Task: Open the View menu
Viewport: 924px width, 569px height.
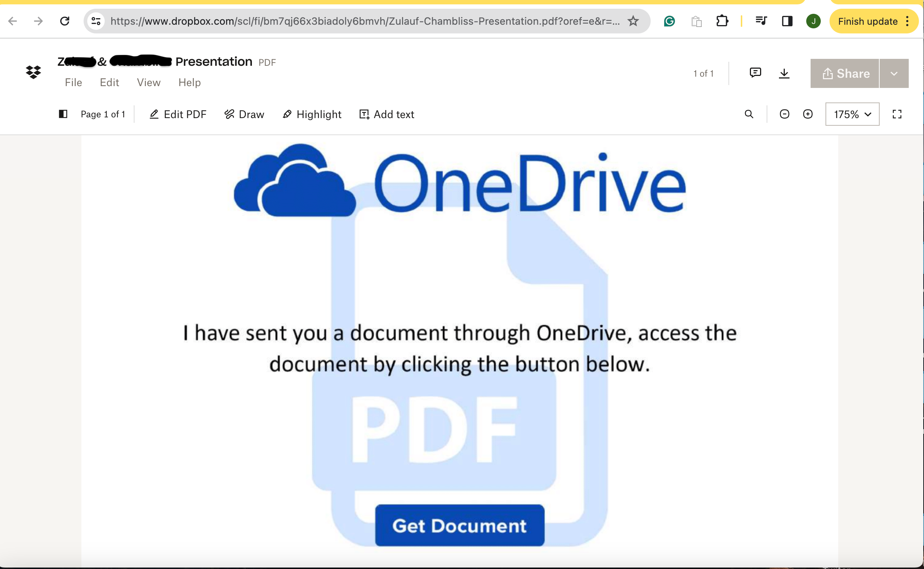Action: click(x=149, y=82)
